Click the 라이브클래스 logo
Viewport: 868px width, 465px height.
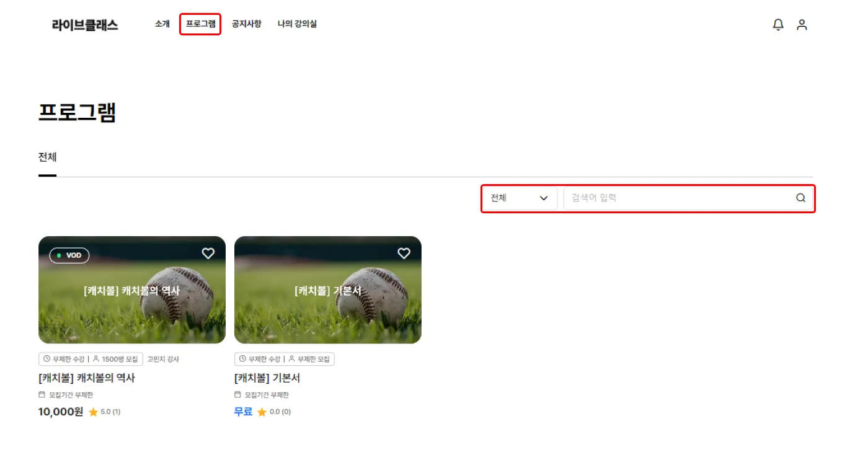pyautogui.click(x=85, y=25)
